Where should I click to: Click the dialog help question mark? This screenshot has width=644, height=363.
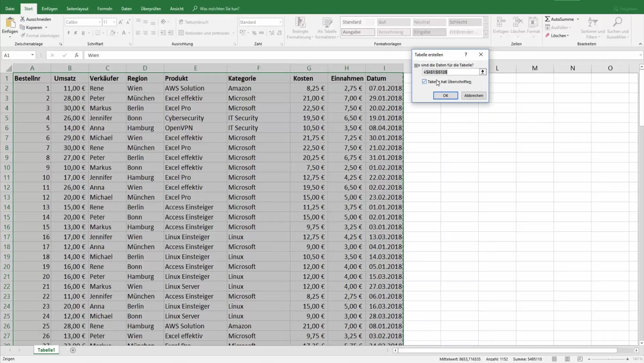[x=466, y=54]
